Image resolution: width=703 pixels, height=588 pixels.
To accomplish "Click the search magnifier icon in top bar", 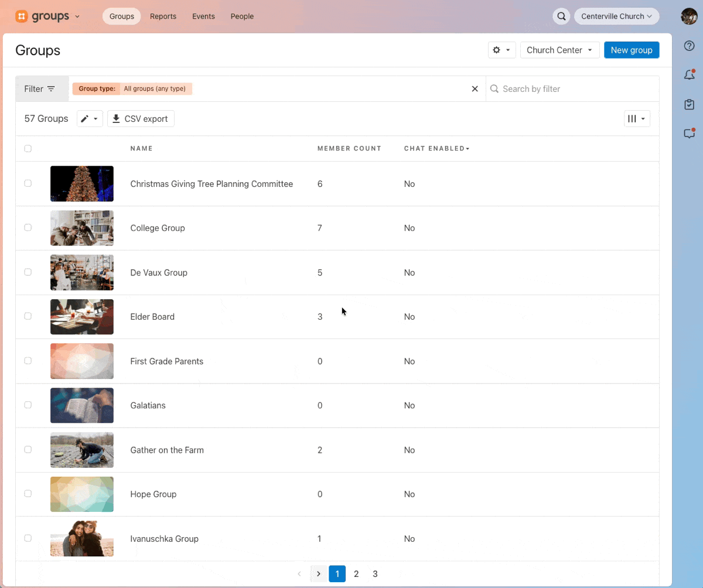I will pos(561,16).
